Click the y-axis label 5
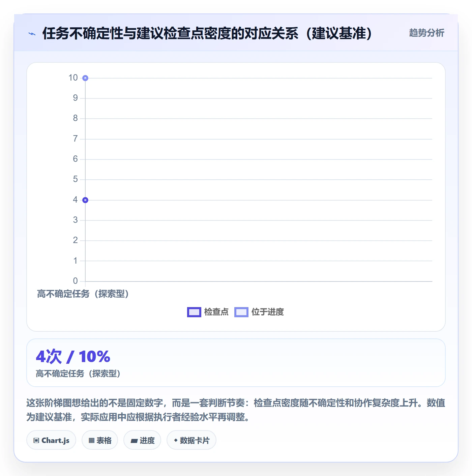Screen dimensions: 472x476 click(76, 179)
